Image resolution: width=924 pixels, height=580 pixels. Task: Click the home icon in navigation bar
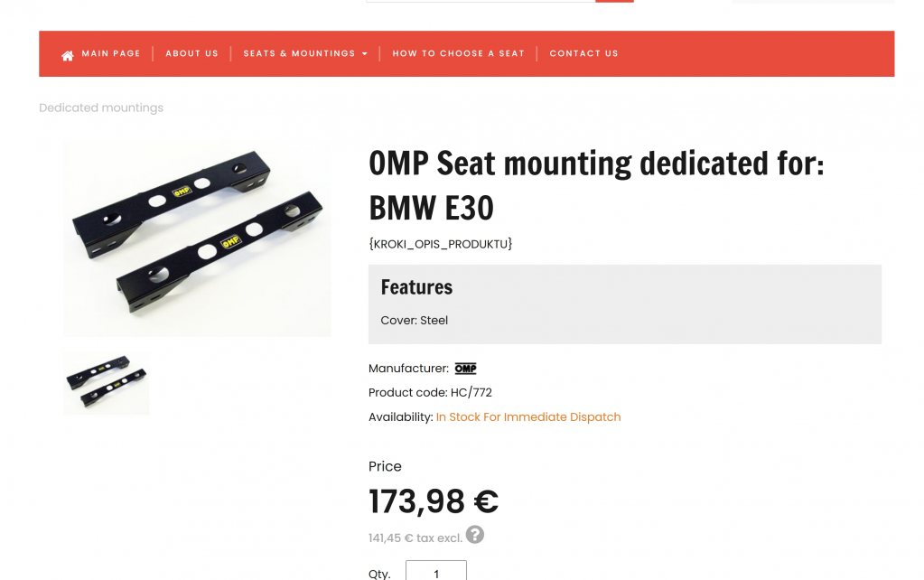pos(68,55)
